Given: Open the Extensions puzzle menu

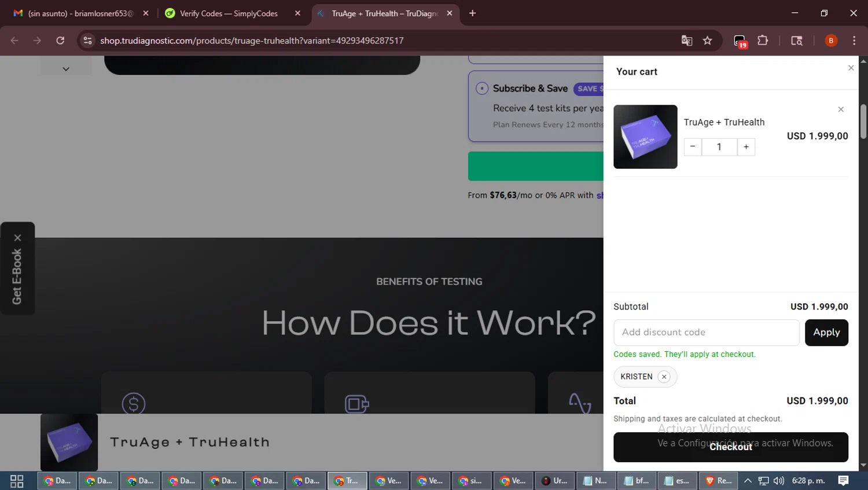Looking at the screenshot, I should 763,40.
